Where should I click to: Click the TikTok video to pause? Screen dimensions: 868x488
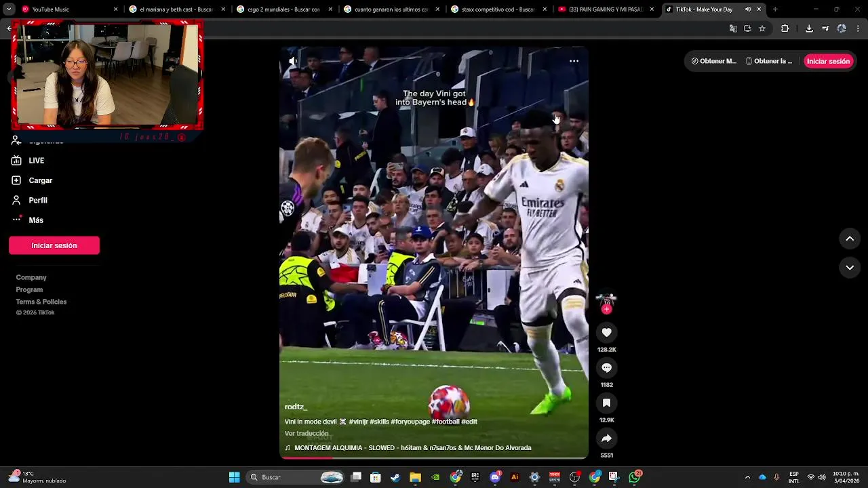434,253
